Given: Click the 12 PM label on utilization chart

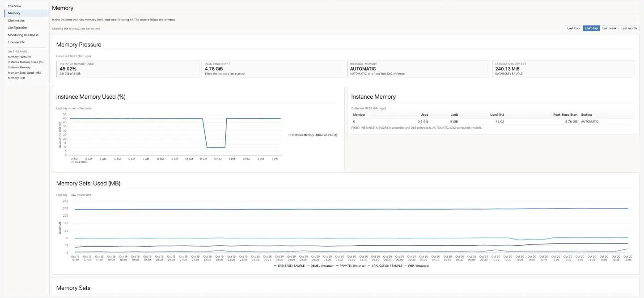Looking at the screenshot, I should pos(218,159).
